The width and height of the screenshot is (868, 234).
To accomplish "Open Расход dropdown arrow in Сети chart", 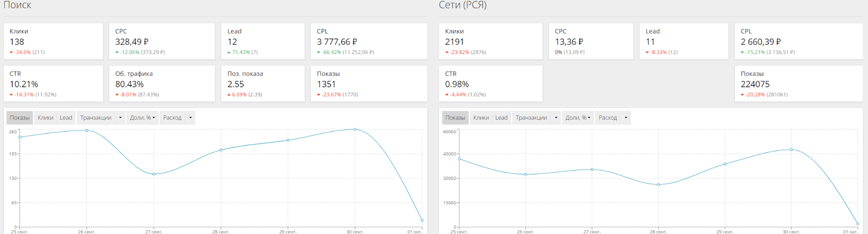I will 626,118.
